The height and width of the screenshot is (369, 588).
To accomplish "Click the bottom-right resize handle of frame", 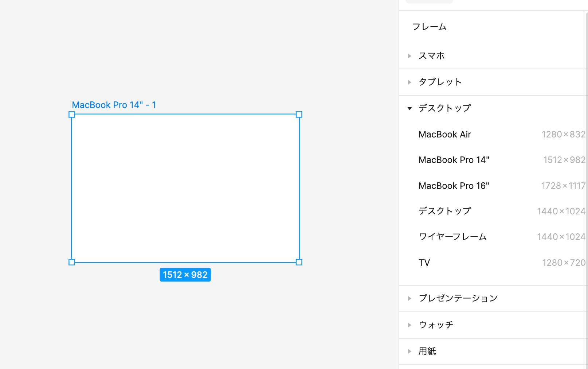I will point(299,262).
